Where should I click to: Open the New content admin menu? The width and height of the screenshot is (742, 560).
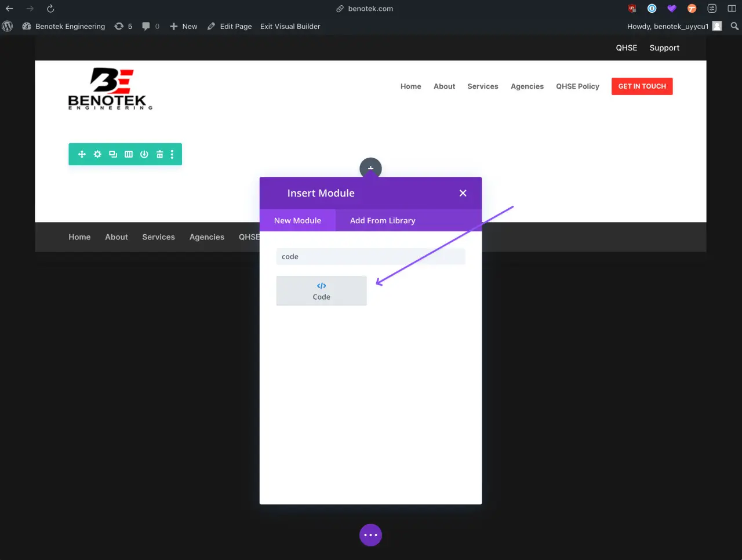pos(183,26)
